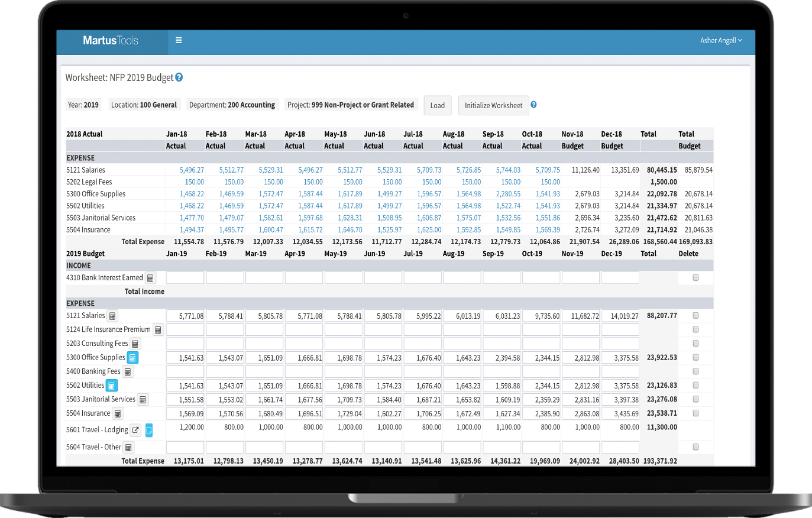Open the hamburger navigation menu

(x=179, y=40)
